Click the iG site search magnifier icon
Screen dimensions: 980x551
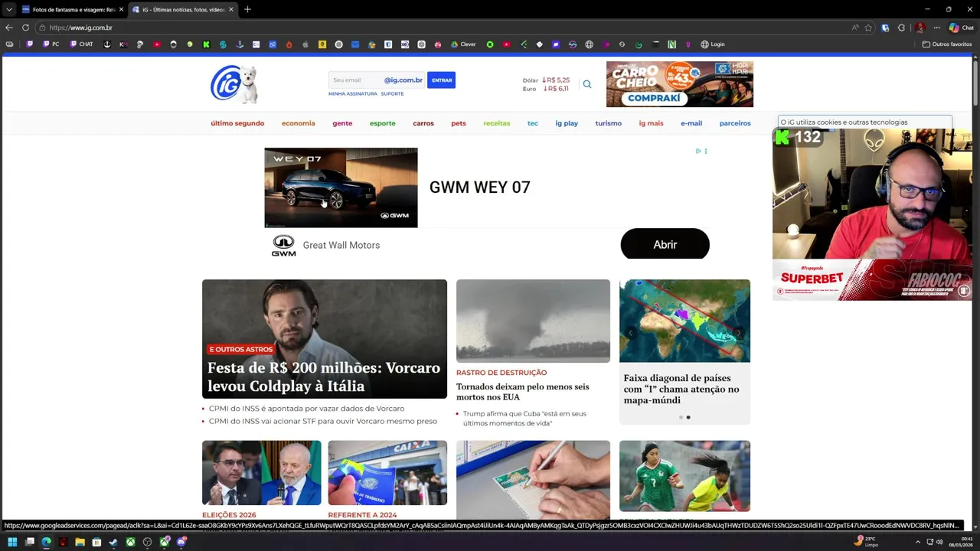click(587, 84)
